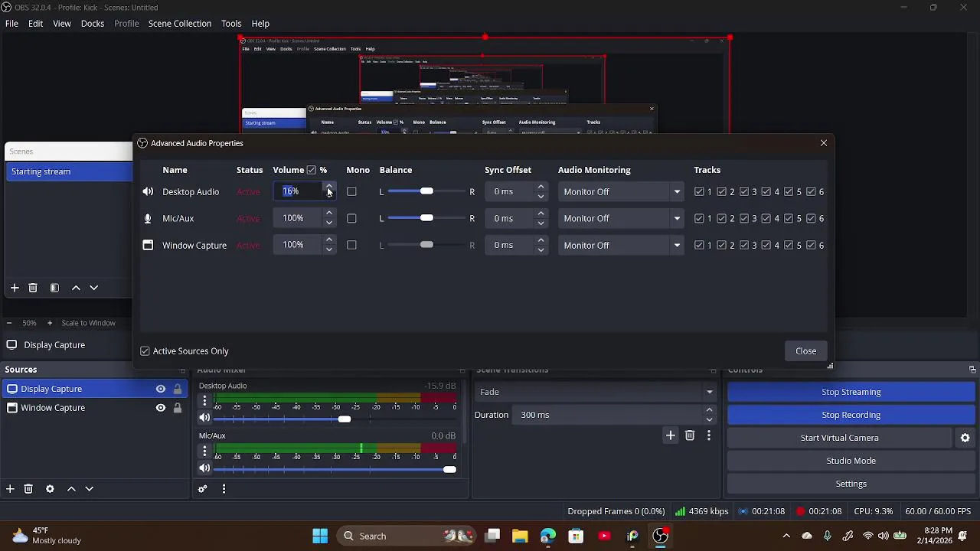The width and height of the screenshot is (980, 551).
Task: Lock the Window Capture source
Action: (x=178, y=408)
